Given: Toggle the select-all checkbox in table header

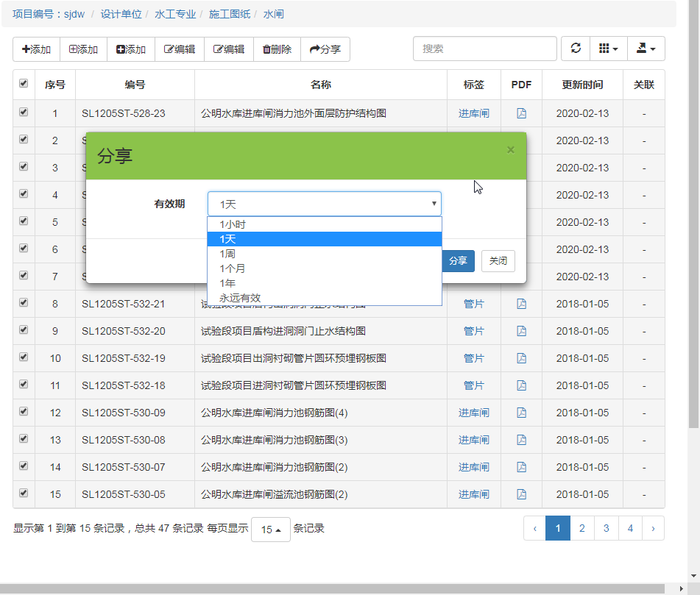Looking at the screenshot, I should 24,84.
